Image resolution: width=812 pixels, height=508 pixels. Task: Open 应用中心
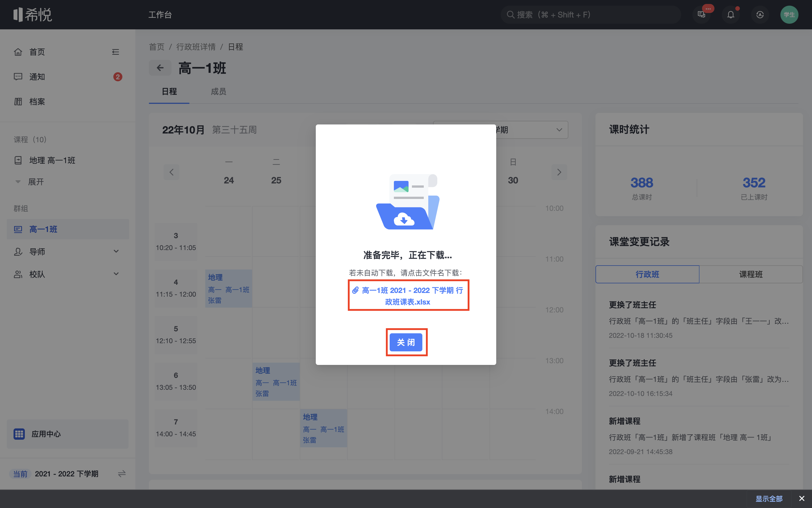(x=67, y=434)
